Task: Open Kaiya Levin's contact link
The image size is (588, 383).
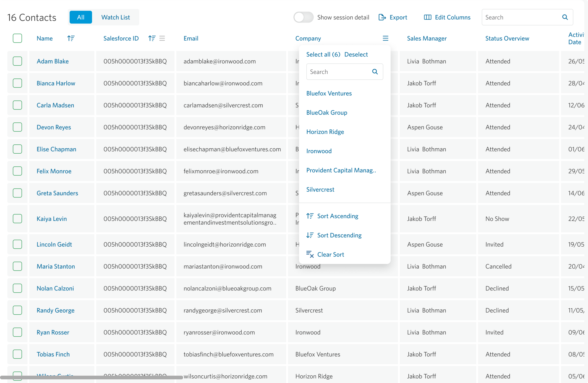Action: click(x=52, y=219)
